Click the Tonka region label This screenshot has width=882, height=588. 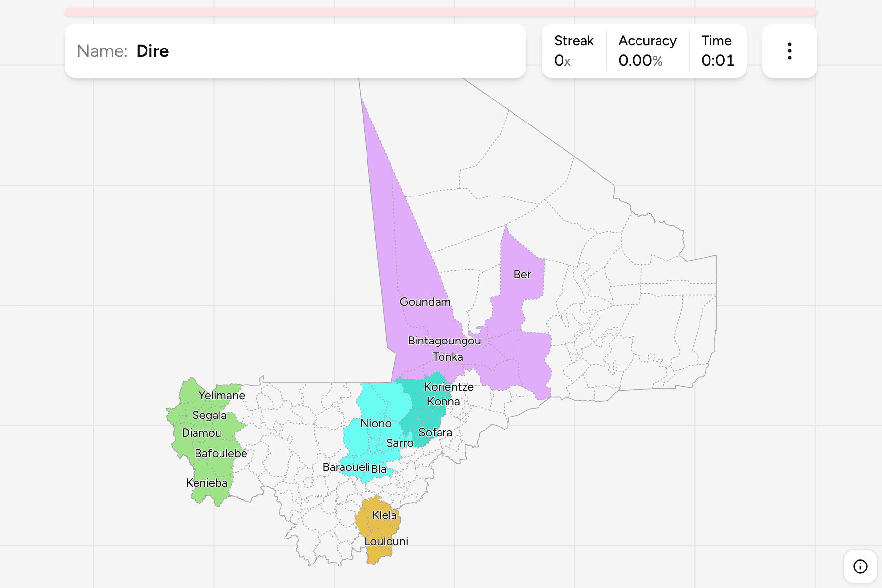coord(447,357)
